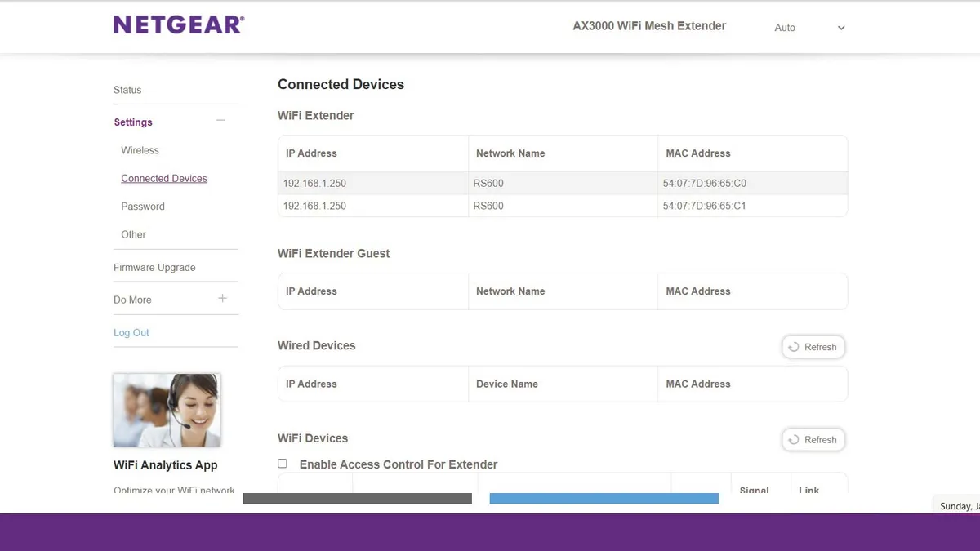The width and height of the screenshot is (980, 551).
Task: Open the Wireless settings page
Action: [140, 150]
